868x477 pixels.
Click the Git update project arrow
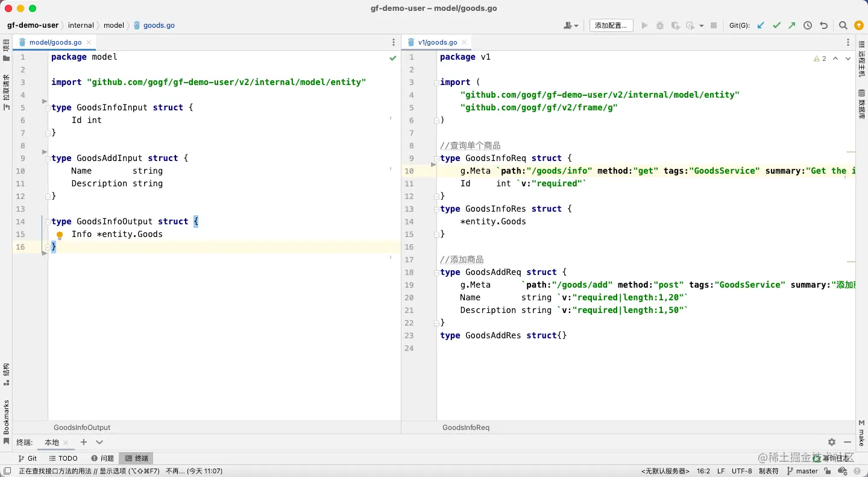[761, 25]
